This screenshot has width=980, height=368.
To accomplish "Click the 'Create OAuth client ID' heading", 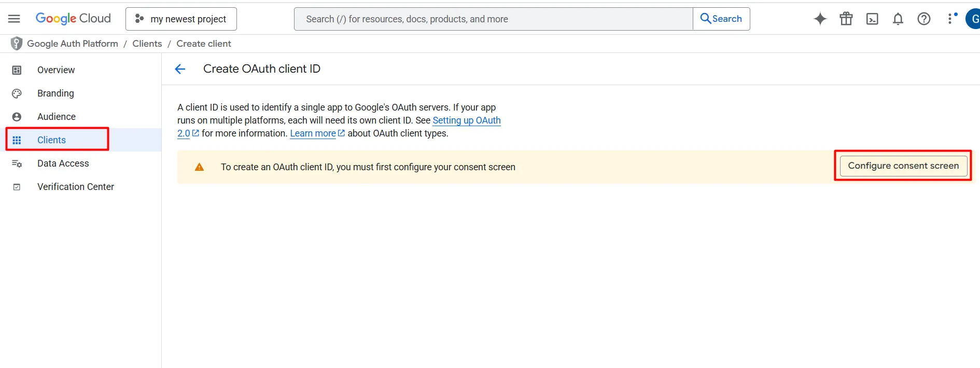I will [x=262, y=69].
